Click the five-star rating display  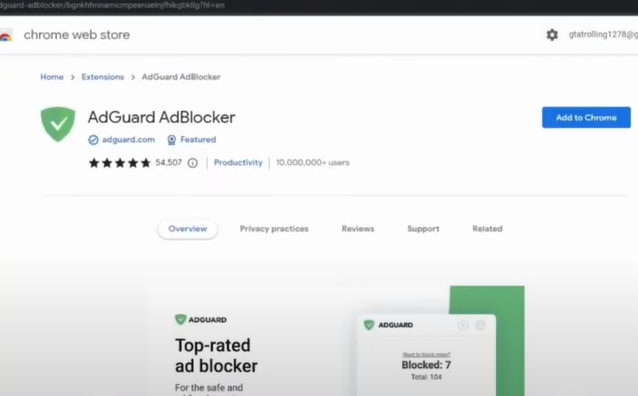coord(120,163)
